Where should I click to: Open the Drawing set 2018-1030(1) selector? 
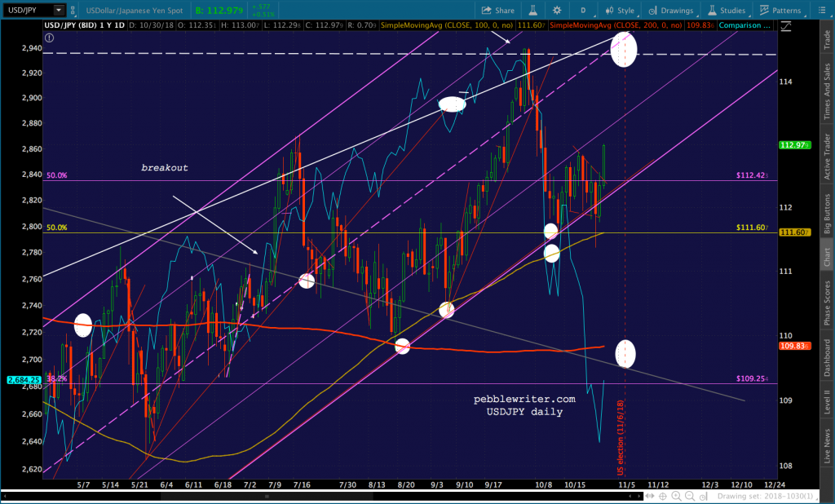(x=766, y=496)
